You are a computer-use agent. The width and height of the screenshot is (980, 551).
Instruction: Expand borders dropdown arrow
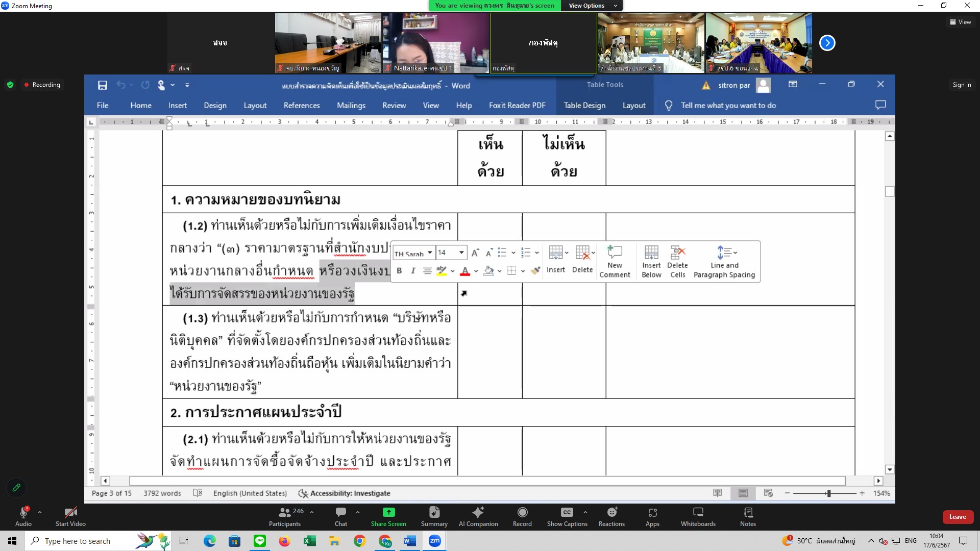click(523, 271)
